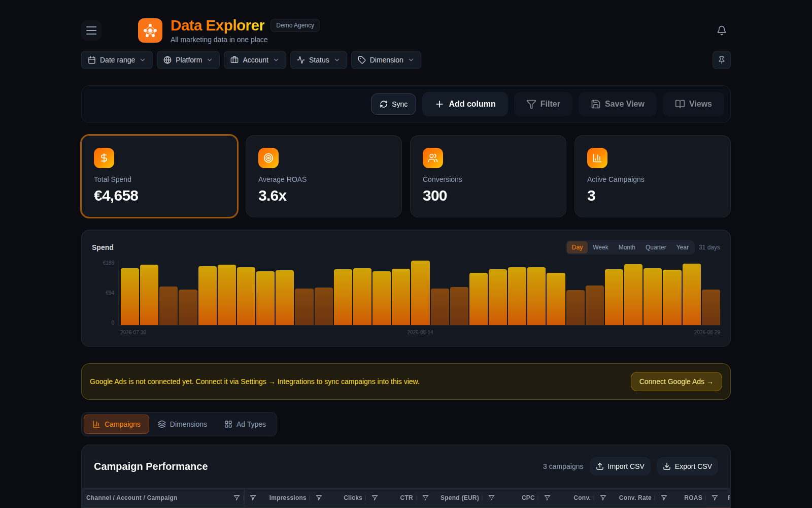The height and width of the screenshot is (508, 812).
Task: Click Export CSV
Action: coord(687,466)
